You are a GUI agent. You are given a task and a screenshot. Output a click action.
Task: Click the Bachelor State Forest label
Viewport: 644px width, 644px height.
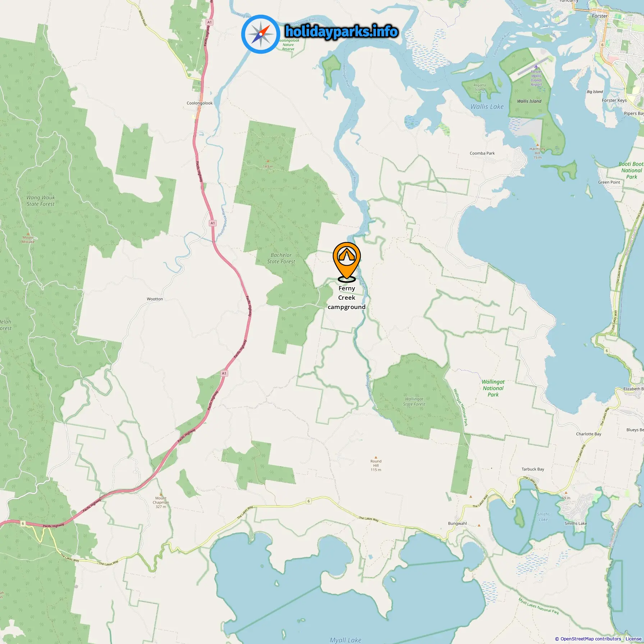tap(281, 258)
